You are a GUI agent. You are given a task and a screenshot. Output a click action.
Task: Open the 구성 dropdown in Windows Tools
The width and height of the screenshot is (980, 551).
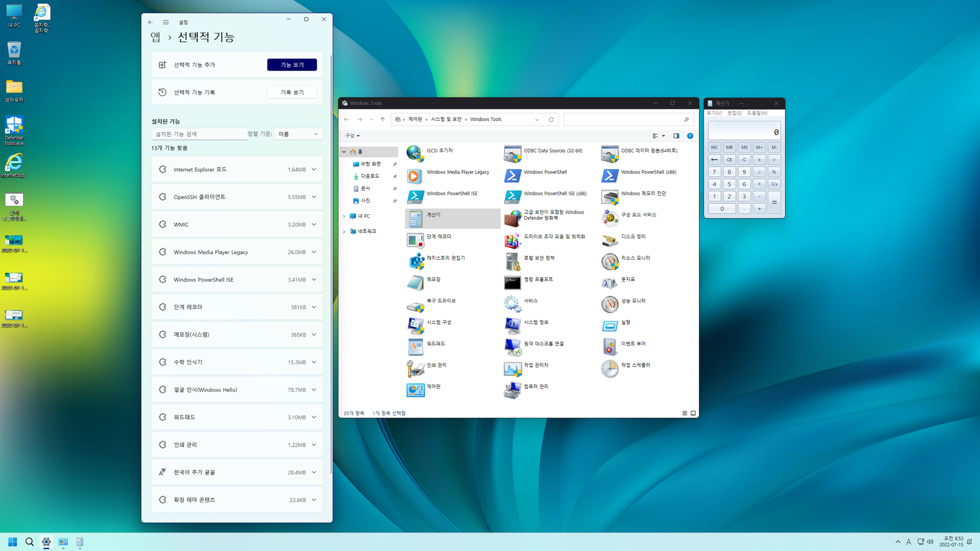coord(352,136)
